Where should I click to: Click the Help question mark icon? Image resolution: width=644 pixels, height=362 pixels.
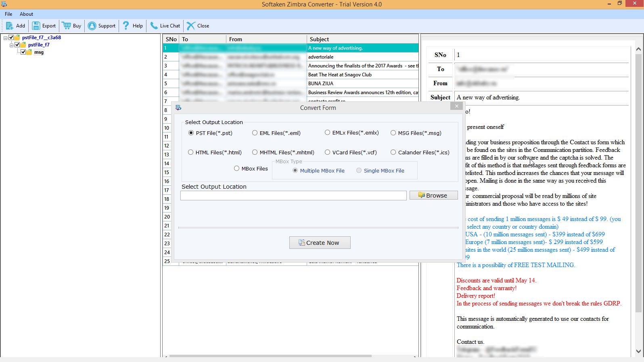[x=126, y=26]
